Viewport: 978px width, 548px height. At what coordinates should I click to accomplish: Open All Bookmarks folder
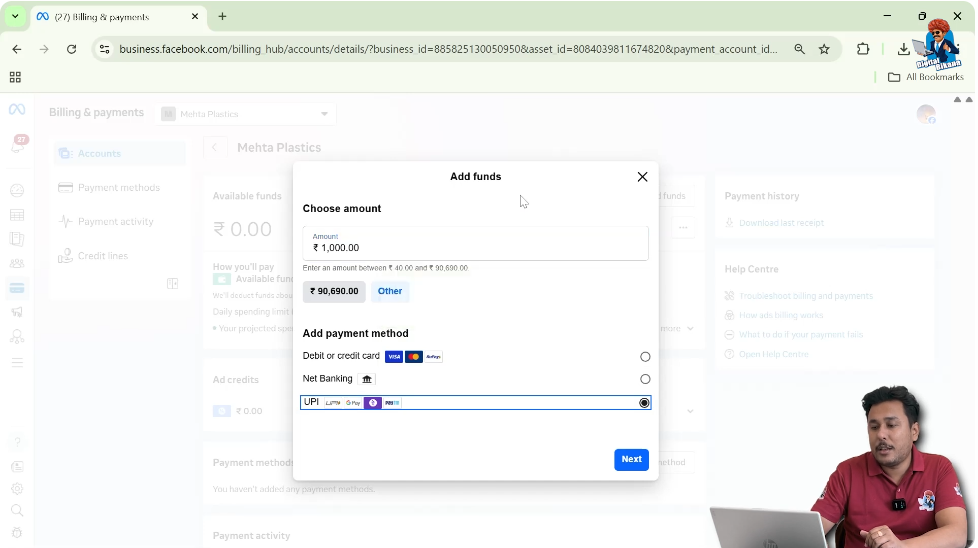(926, 77)
